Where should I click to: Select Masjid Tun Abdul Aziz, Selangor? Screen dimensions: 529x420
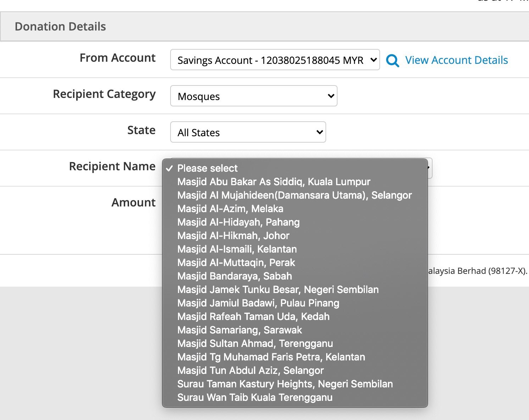(x=295, y=370)
